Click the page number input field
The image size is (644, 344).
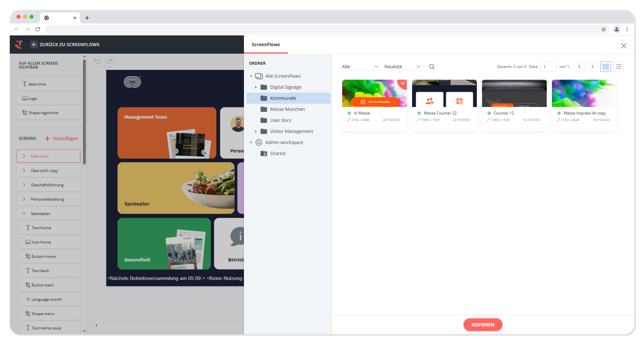(x=548, y=67)
